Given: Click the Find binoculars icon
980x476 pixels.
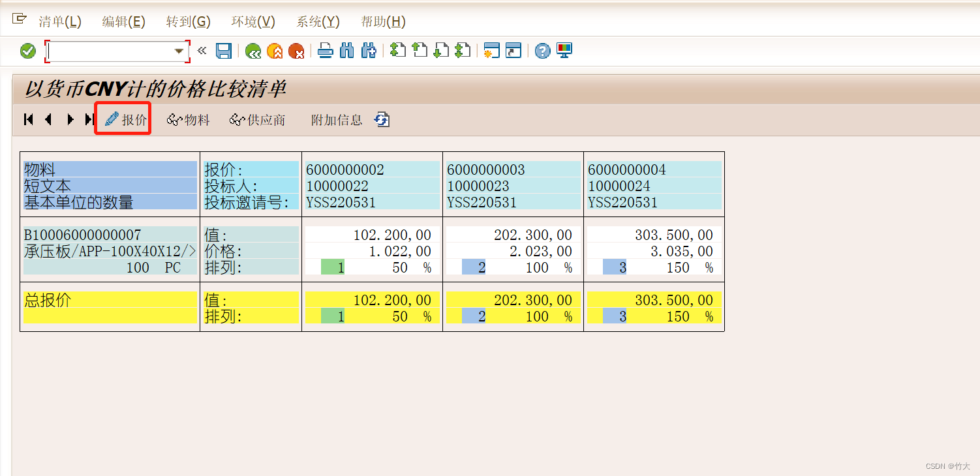Looking at the screenshot, I should [347, 50].
